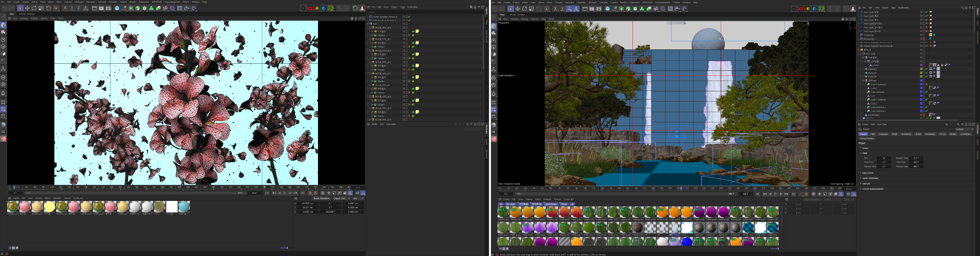Viewport: 980px width, 256px height.
Task: Click the Reset Transform button
Action: 322,198
